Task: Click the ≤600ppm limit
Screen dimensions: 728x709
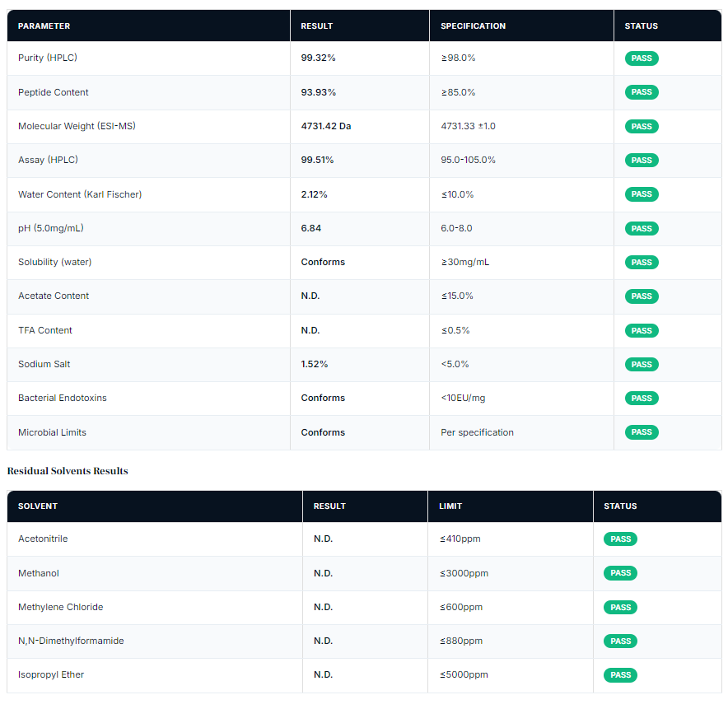Action: (460, 607)
